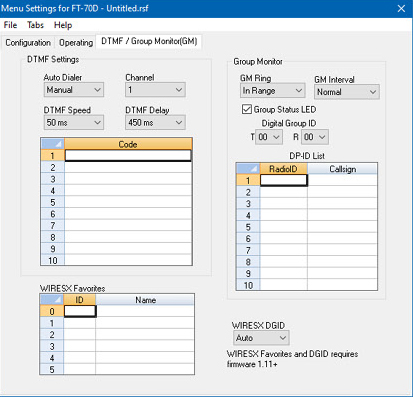413x397 pixels.
Task: Click the WIRESX Favorites ID column header
Action: click(79, 300)
